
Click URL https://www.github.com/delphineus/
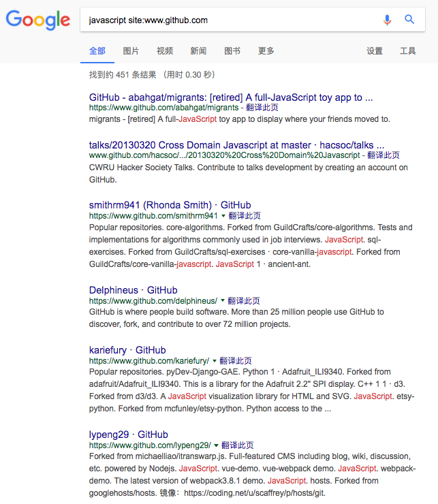pyautogui.click(x=153, y=301)
